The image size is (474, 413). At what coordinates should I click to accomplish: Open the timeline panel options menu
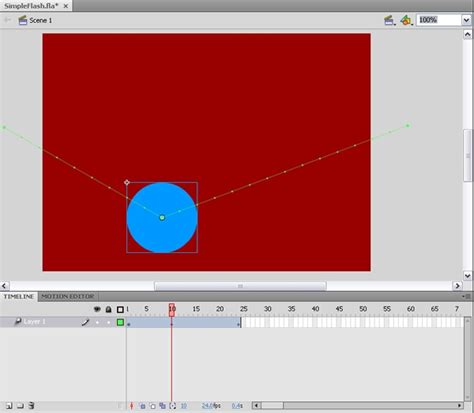click(466, 296)
